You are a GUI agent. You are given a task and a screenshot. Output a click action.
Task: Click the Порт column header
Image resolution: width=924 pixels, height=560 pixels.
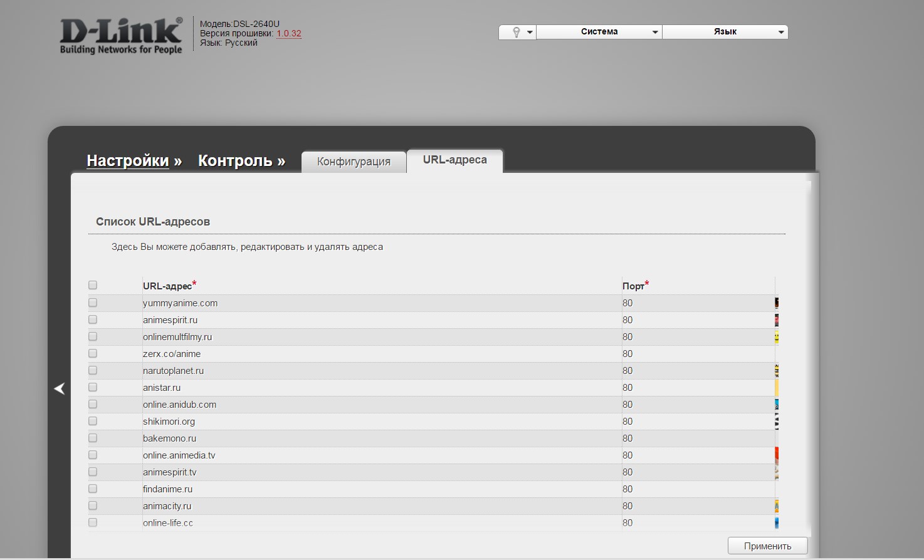[x=635, y=286]
